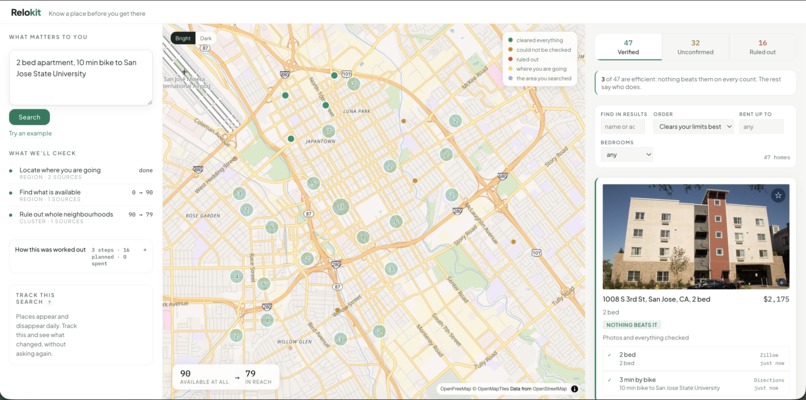Open the cluster of 5 homes on the map

point(313,183)
